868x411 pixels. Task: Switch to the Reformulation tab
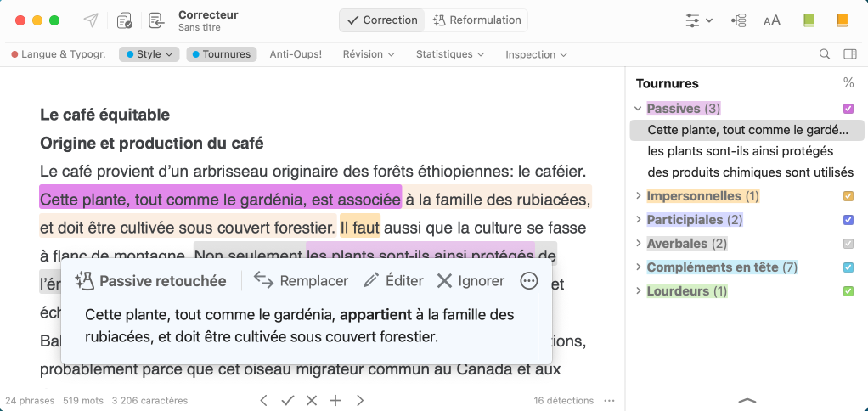point(476,20)
